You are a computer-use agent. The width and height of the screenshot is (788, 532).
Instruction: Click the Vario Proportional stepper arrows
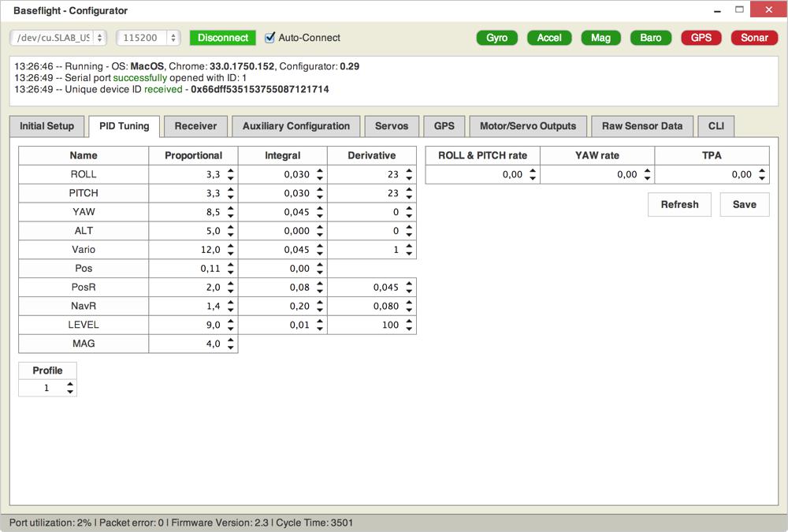(230, 249)
